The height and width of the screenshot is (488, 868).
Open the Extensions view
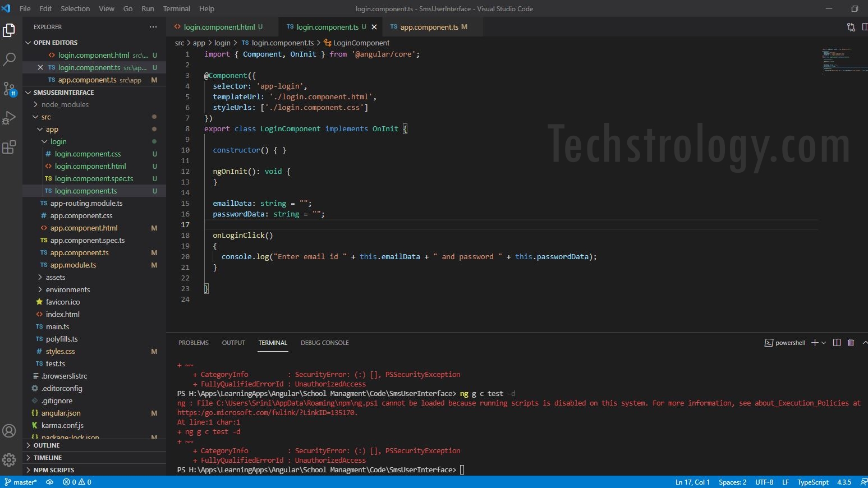click(9, 147)
